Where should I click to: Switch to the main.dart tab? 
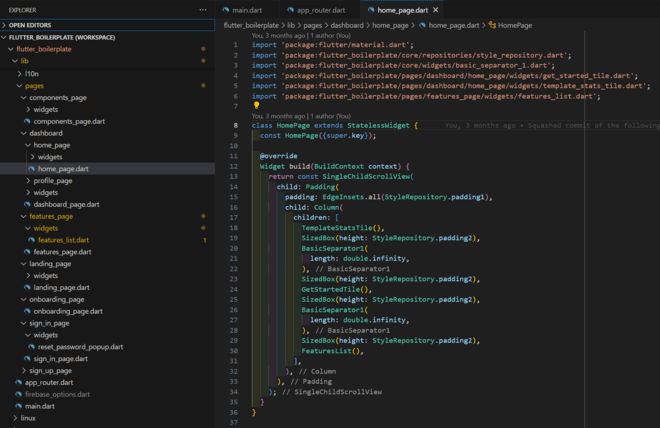pos(247,10)
